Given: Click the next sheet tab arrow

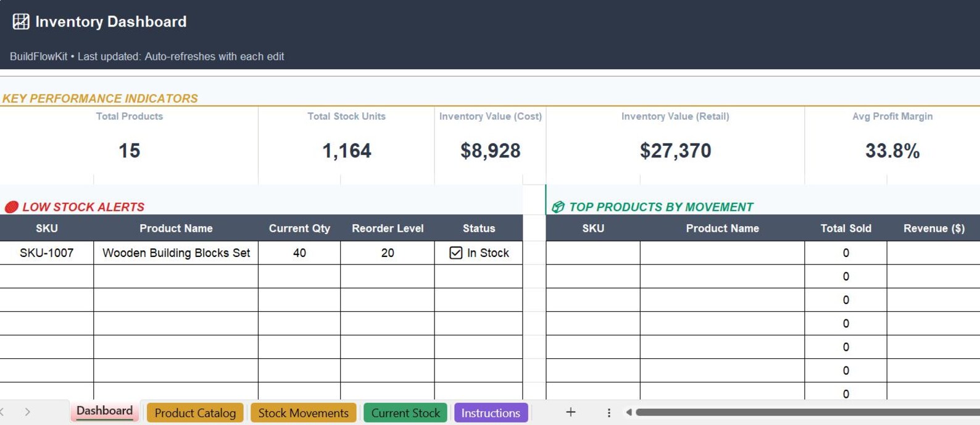Looking at the screenshot, I should (x=28, y=411).
